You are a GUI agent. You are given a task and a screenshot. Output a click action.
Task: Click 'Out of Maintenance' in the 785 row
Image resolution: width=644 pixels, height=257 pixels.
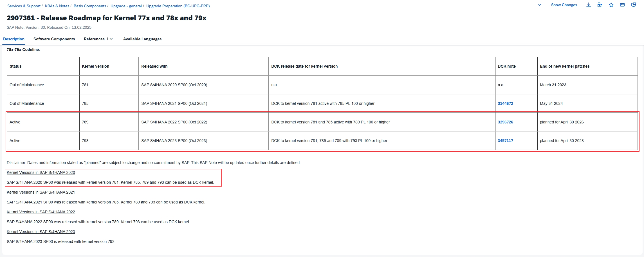click(x=27, y=103)
